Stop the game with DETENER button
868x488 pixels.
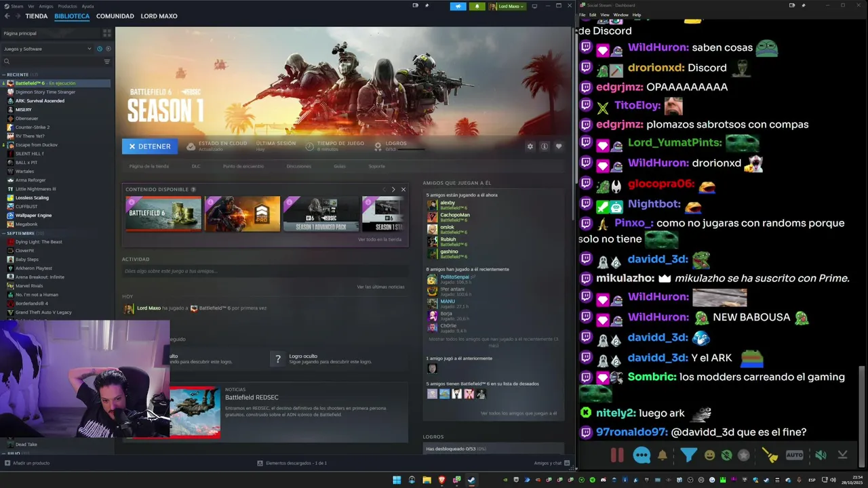(150, 146)
